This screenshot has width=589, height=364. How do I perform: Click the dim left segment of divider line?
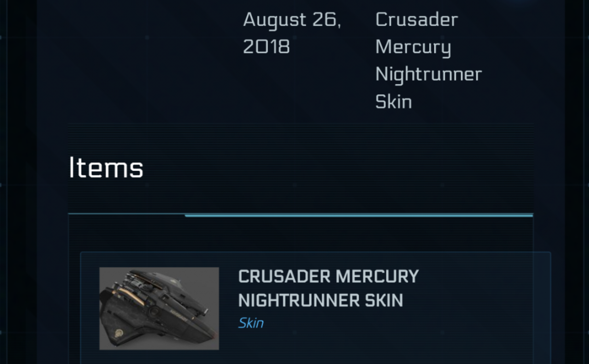tap(127, 214)
